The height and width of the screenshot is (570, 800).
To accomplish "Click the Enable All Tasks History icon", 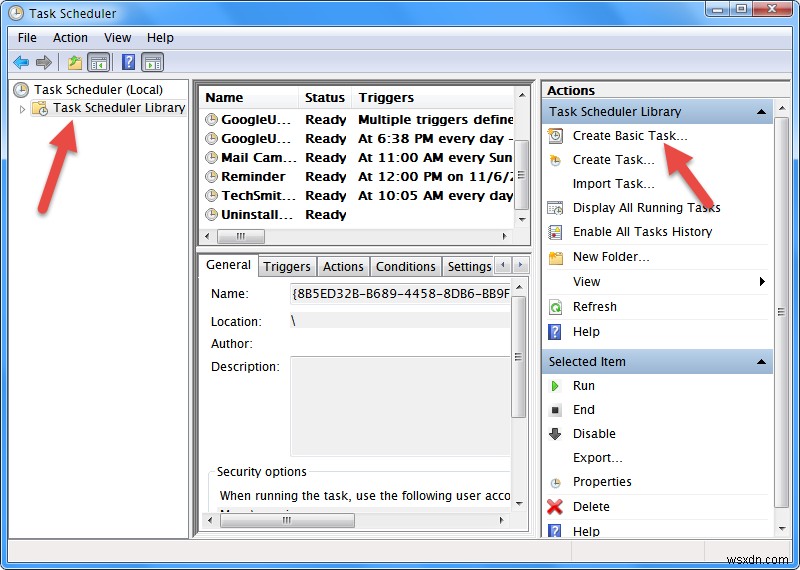I will click(555, 232).
